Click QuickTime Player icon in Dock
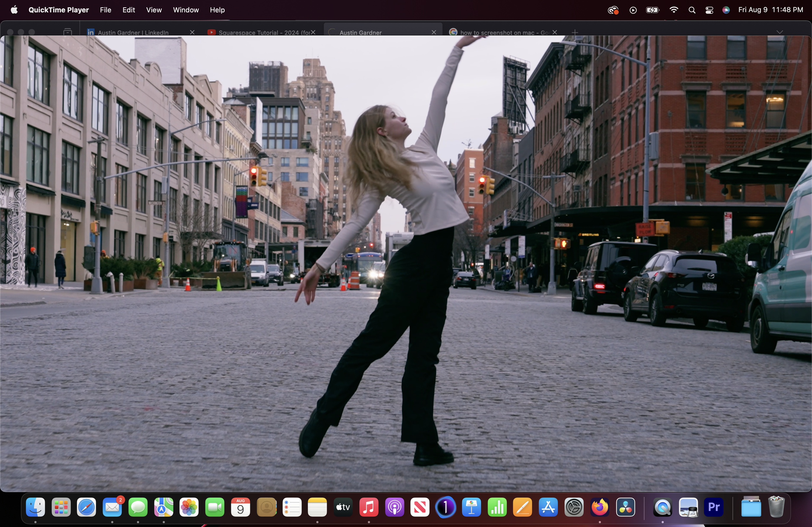The height and width of the screenshot is (527, 812). point(662,508)
